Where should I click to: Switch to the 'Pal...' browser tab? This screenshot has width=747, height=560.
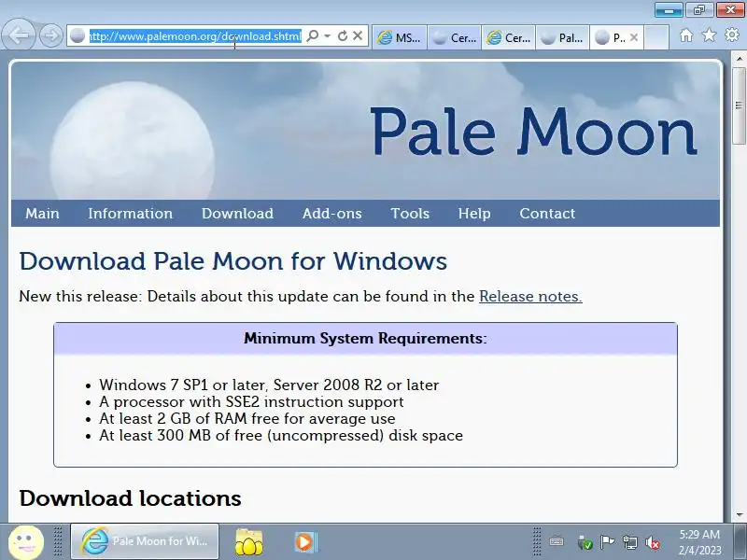[x=563, y=37]
